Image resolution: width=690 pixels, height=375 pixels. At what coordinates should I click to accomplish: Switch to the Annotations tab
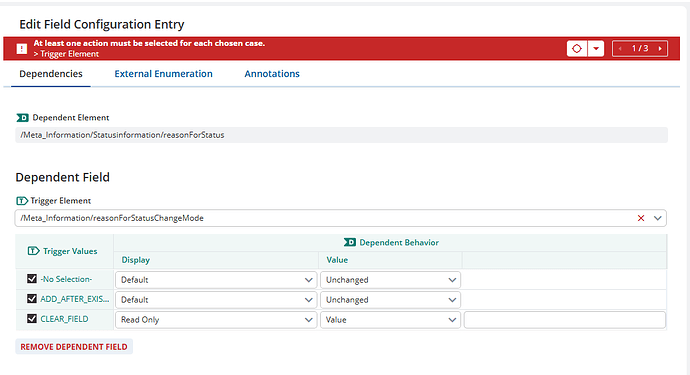tap(272, 74)
